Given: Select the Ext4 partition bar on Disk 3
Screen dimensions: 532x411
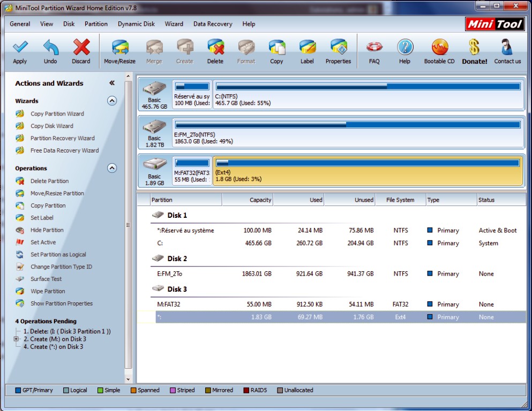Looking at the screenshot, I should click(368, 171).
